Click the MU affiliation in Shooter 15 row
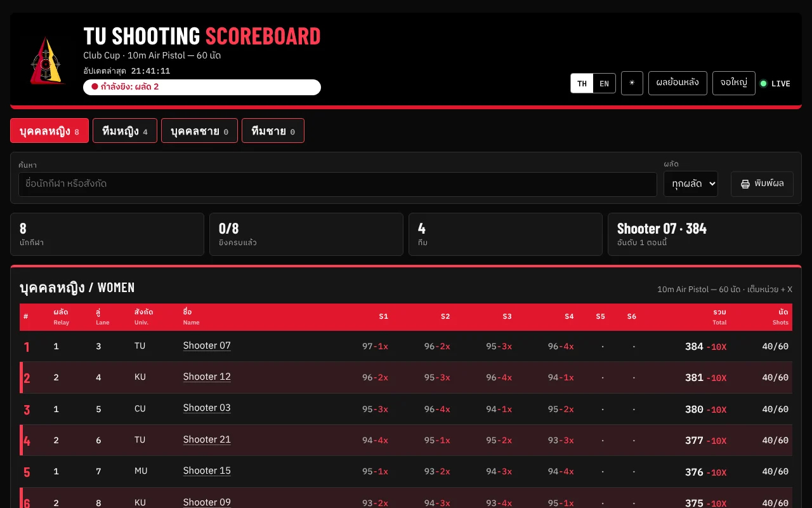 point(140,471)
